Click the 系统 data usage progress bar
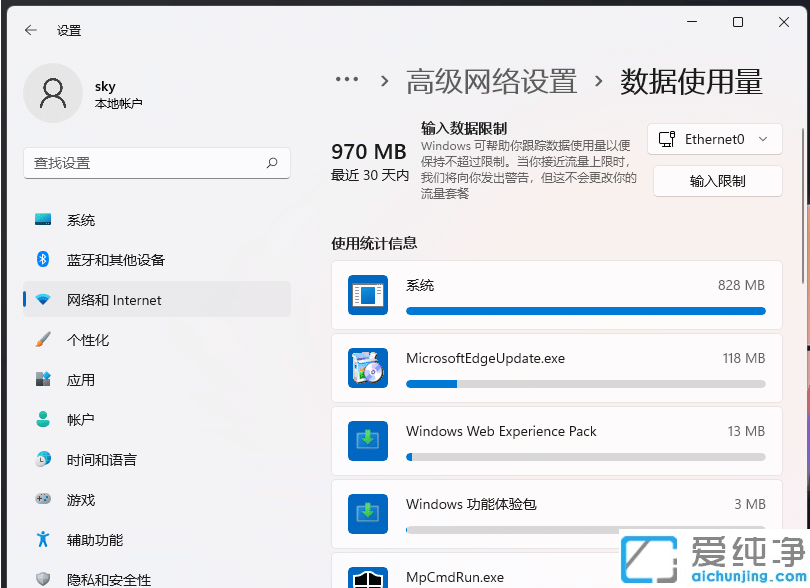This screenshot has height=588, width=810. pos(585,311)
